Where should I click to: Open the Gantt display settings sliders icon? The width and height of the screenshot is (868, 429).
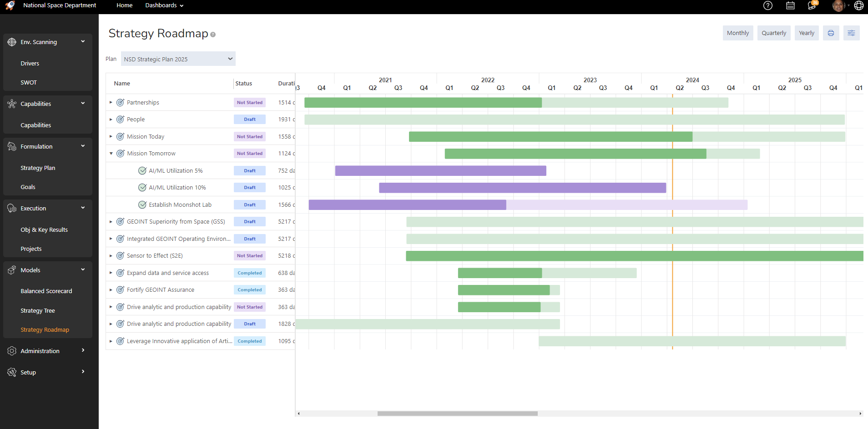tap(851, 33)
